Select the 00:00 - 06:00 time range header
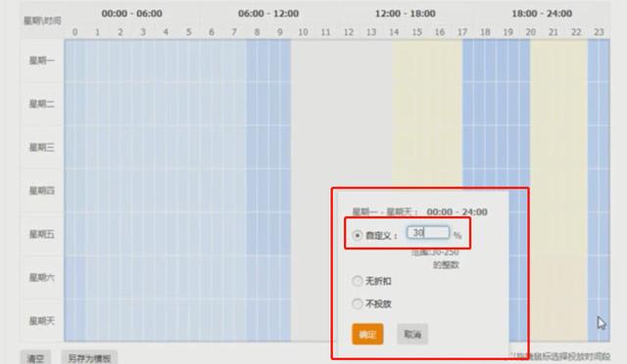This screenshot has width=627, height=364. pyautogui.click(x=132, y=14)
